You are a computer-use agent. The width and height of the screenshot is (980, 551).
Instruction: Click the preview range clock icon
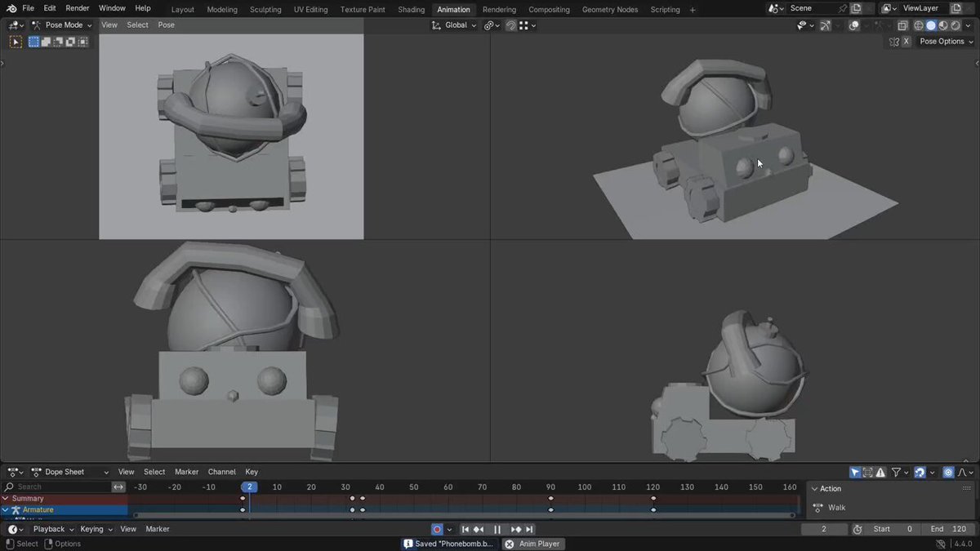(857, 529)
